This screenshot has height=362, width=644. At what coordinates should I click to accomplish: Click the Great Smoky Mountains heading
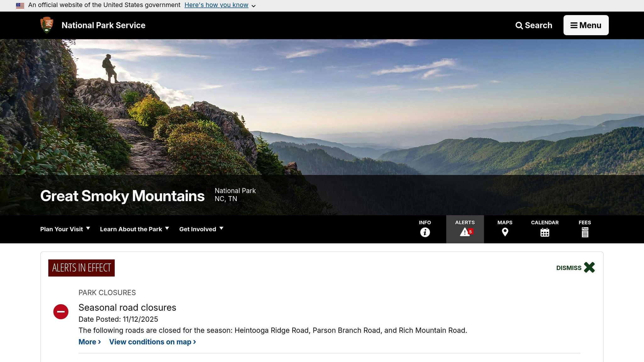click(122, 196)
